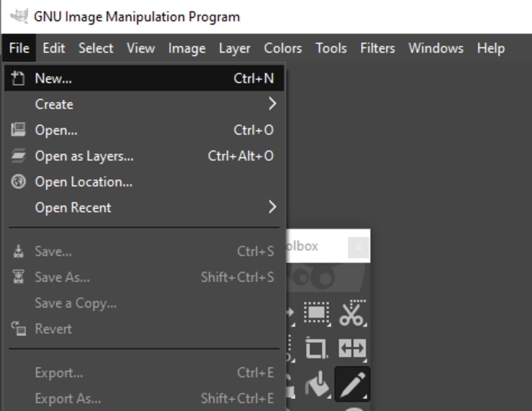
Task: Click the Open as Layers icon
Action: click(18, 156)
